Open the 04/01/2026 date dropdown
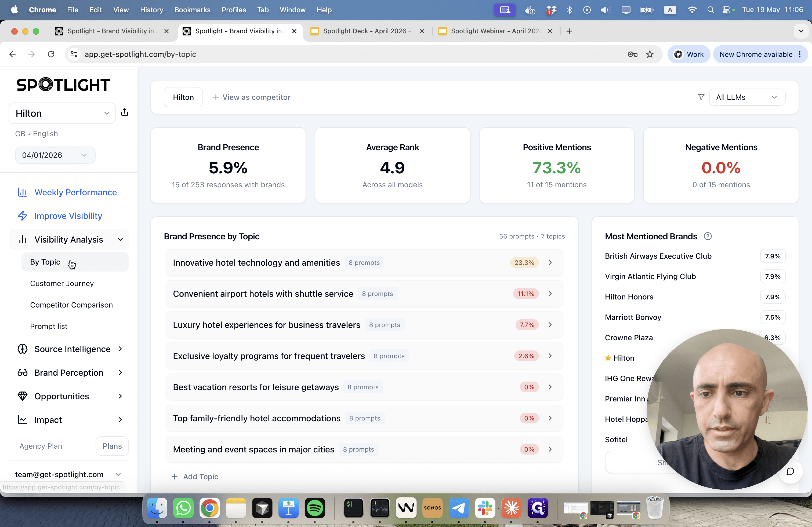812x527 pixels. pyautogui.click(x=55, y=155)
